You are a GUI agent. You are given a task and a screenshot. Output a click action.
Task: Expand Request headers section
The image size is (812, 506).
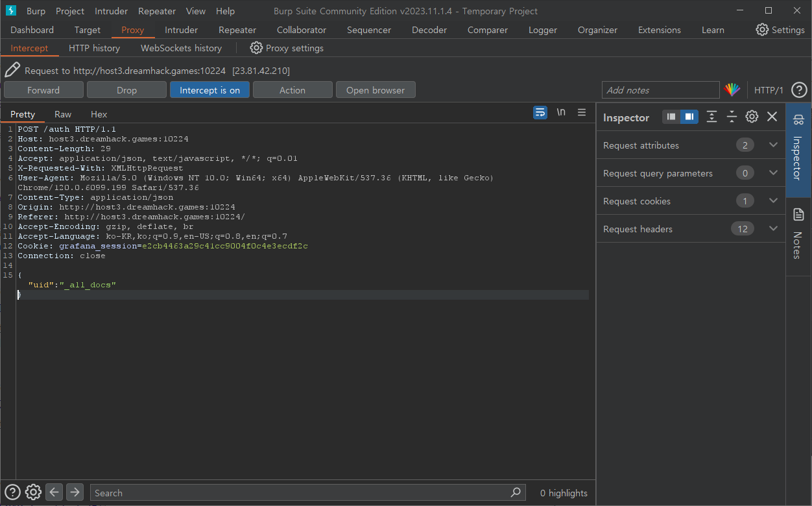(772, 229)
